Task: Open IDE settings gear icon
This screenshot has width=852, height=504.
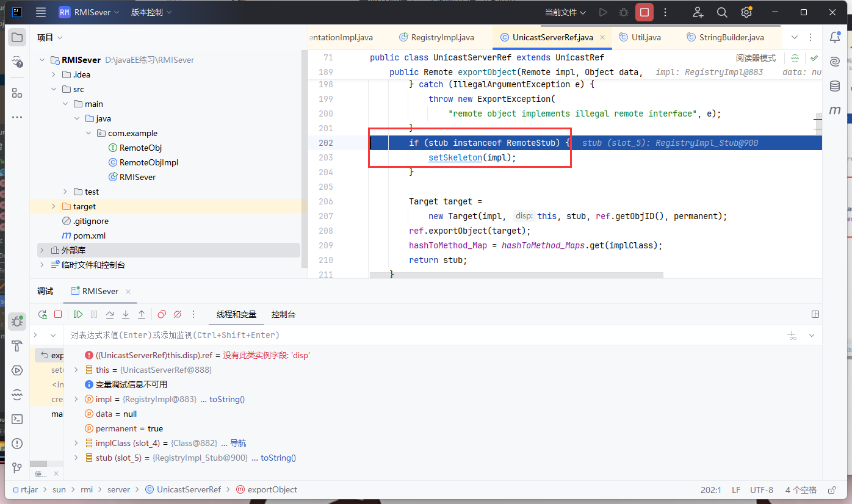Action: pyautogui.click(x=746, y=12)
